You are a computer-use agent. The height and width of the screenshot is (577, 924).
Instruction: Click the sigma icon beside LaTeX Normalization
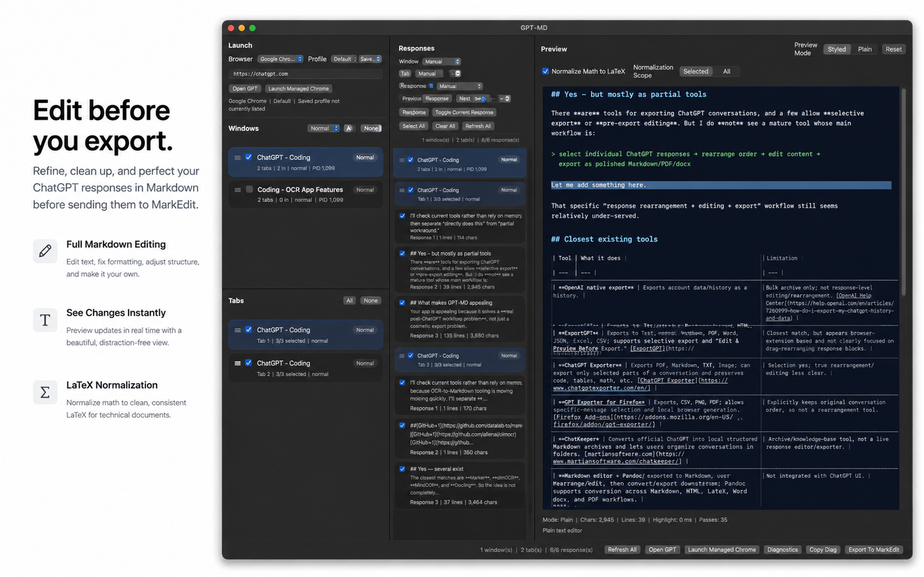[x=45, y=392]
